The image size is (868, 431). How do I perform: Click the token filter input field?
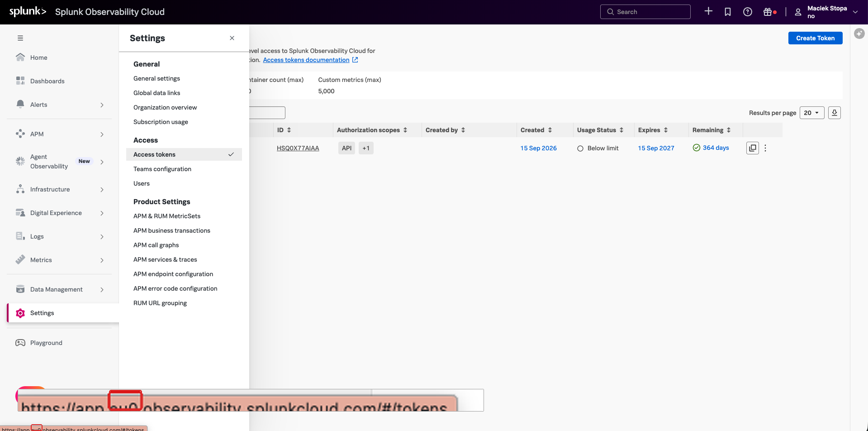[267, 113]
